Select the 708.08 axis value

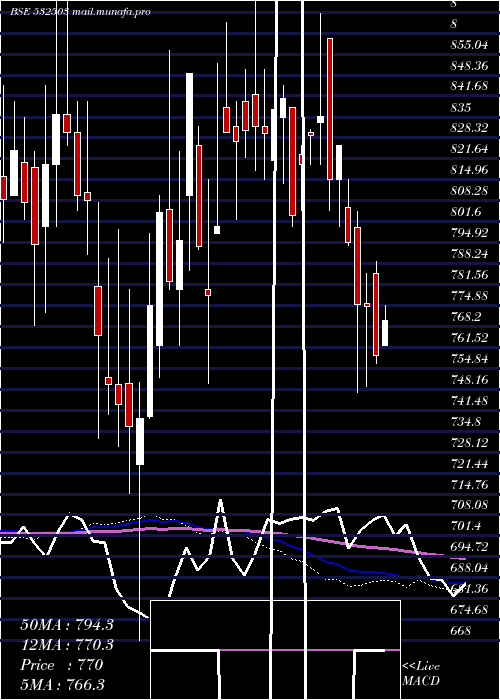471,506
